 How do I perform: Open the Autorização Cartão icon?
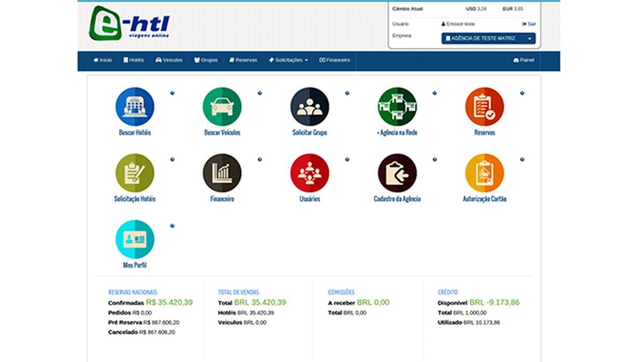point(485,173)
